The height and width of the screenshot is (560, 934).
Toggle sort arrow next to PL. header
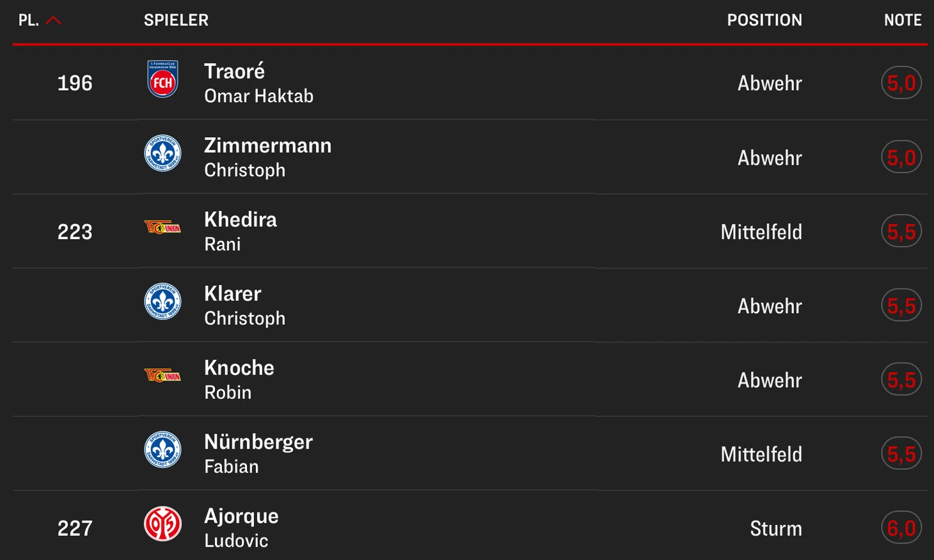coord(54,20)
